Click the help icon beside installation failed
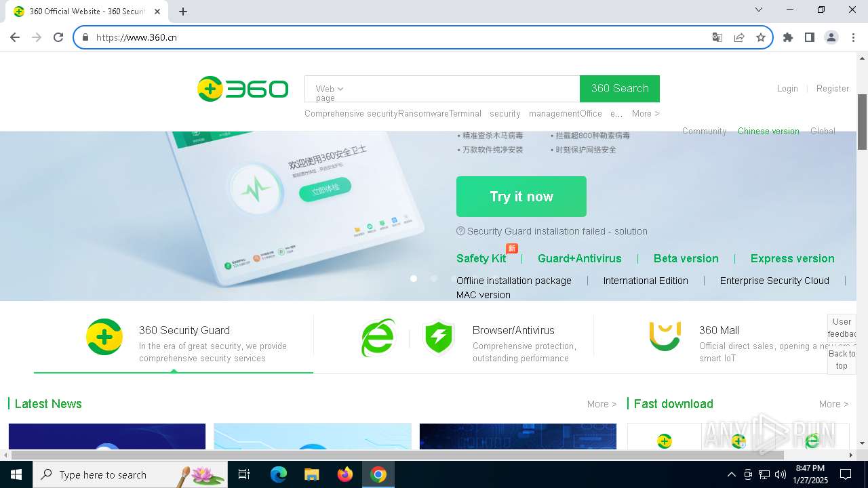868x488 pixels. pos(461,231)
